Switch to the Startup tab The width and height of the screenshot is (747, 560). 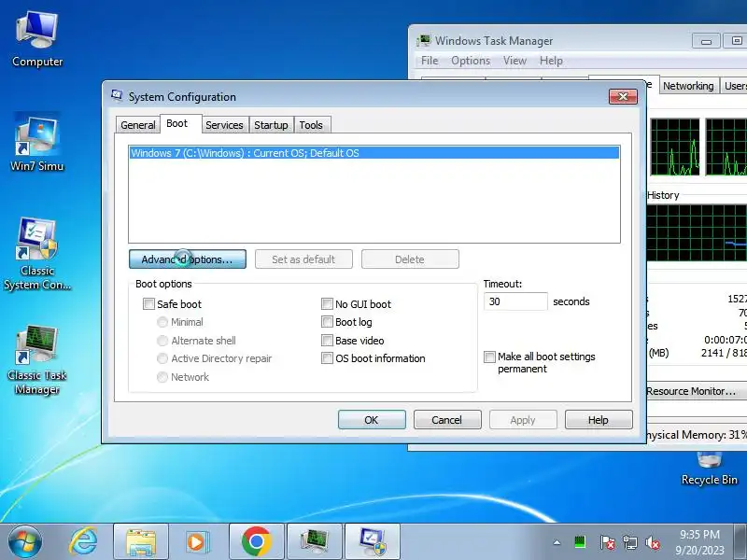271,125
